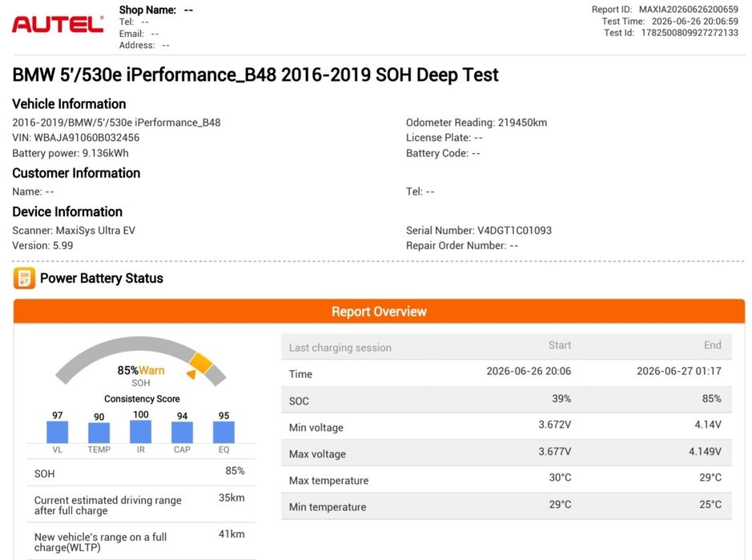Click Min voltage start 3.672V

pos(554,424)
